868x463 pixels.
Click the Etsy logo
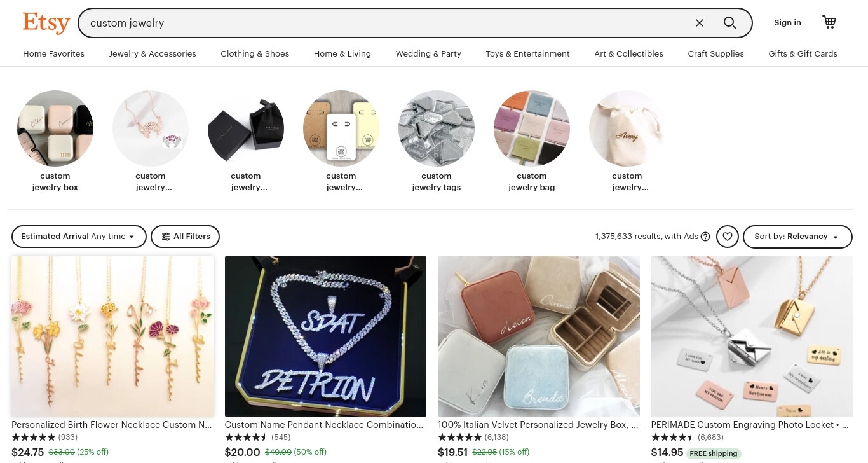(46, 23)
